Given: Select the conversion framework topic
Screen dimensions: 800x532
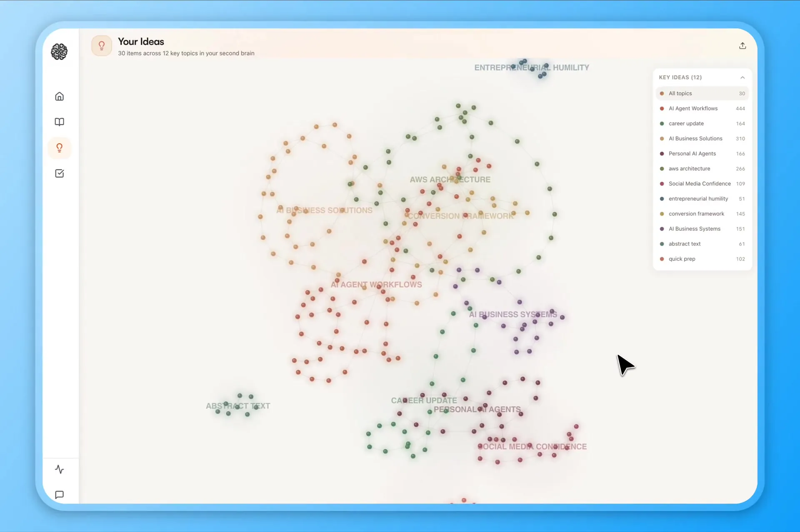Looking at the screenshot, I should point(696,214).
